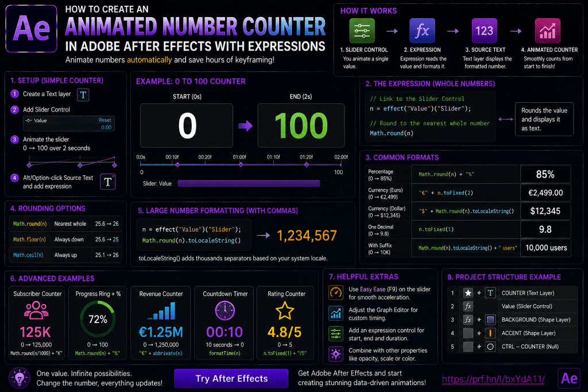Click the 4.8/5 rating value
This screenshot has height=392, width=588.
click(x=284, y=332)
